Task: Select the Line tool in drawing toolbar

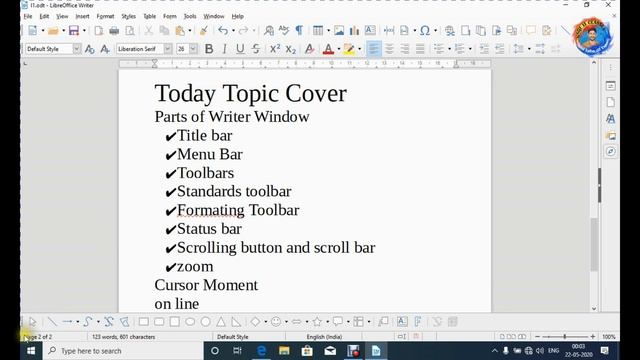Action: [52, 322]
